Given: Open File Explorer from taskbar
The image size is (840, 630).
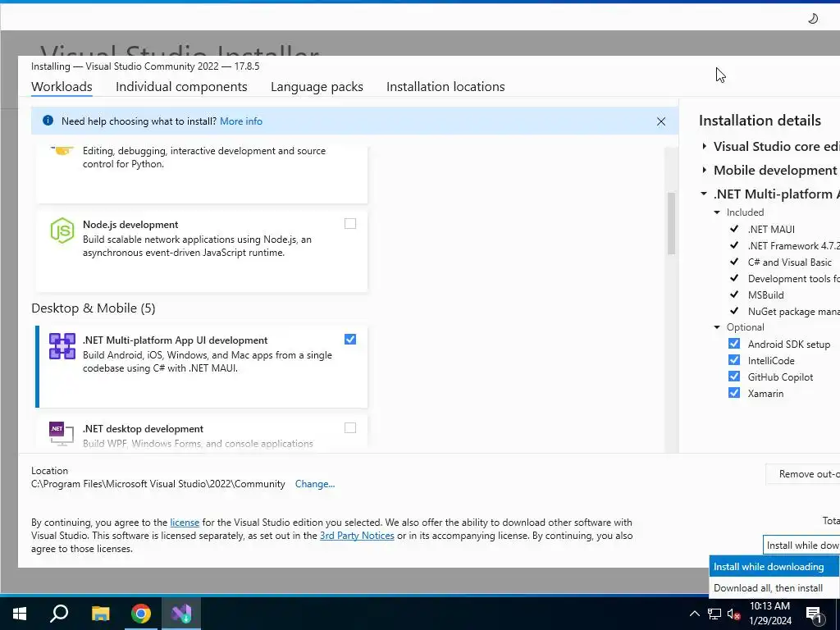Looking at the screenshot, I should pyautogui.click(x=100, y=614).
